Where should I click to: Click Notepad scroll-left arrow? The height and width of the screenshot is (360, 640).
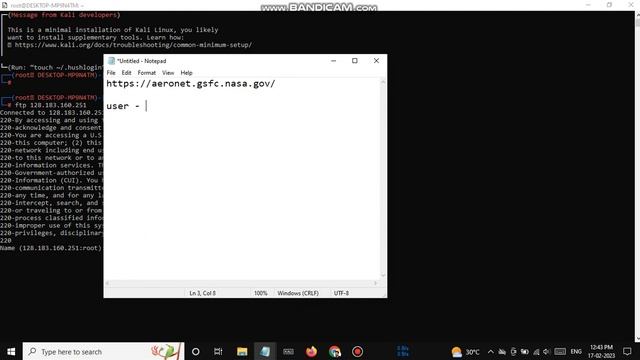pos(108,283)
